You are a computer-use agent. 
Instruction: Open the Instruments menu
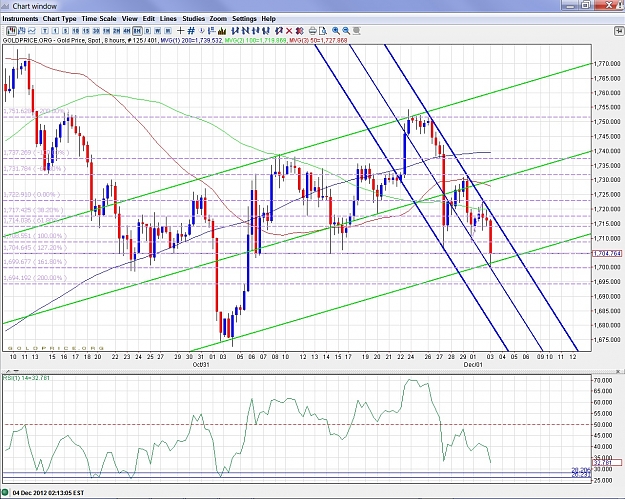20,19
